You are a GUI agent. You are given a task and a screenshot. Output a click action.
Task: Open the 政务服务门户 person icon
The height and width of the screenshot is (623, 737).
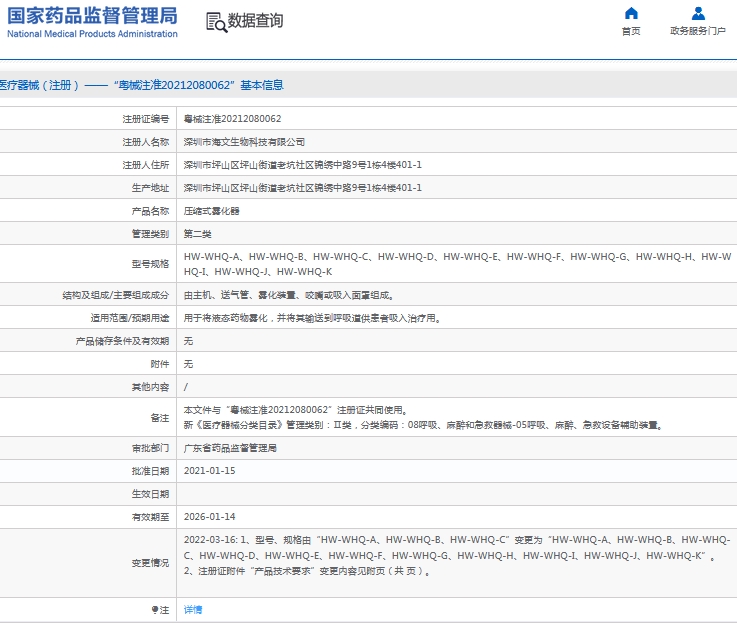point(698,13)
